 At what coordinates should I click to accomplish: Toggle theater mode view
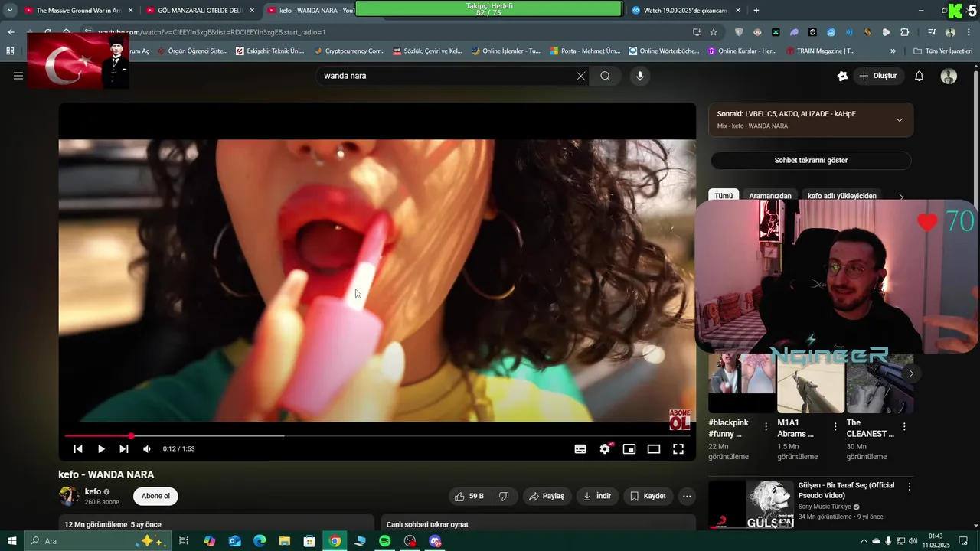tap(654, 449)
